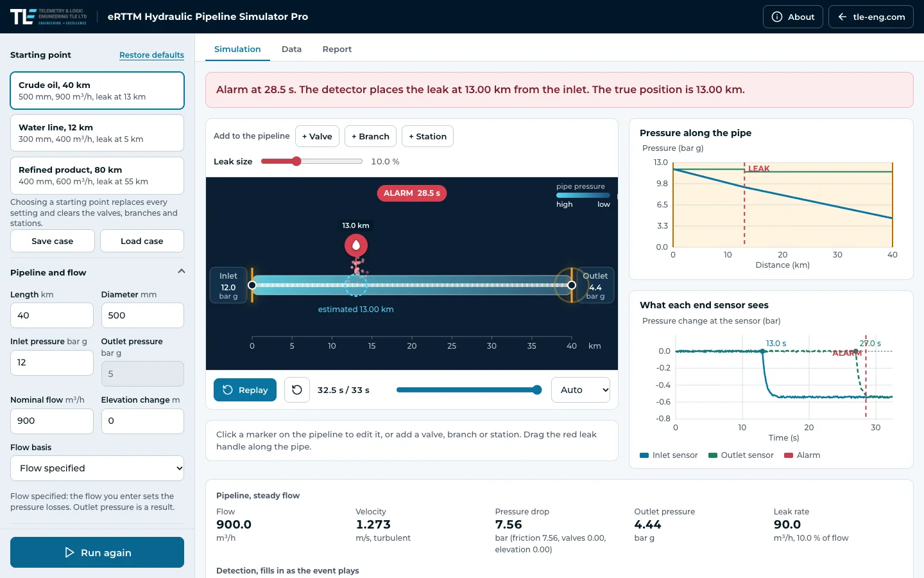The width and height of the screenshot is (924, 578).
Task: Select the Water line, 12 km preset
Action: point(97,133)
